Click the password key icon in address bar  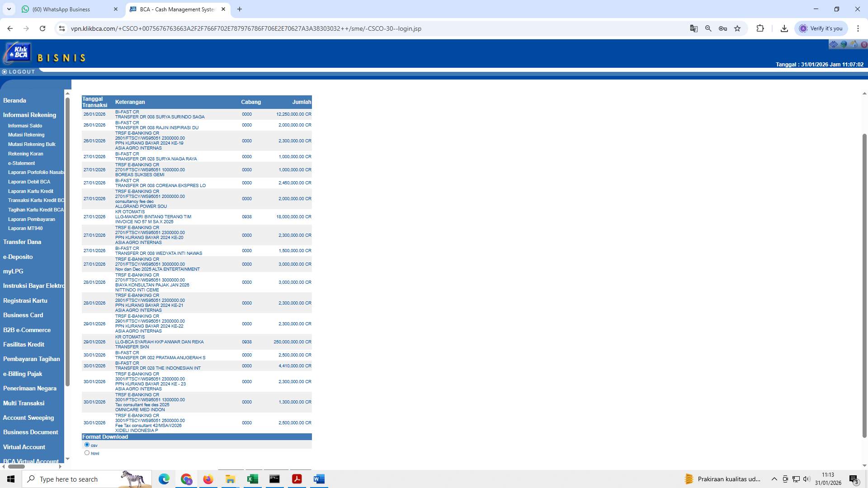(723, 28)
